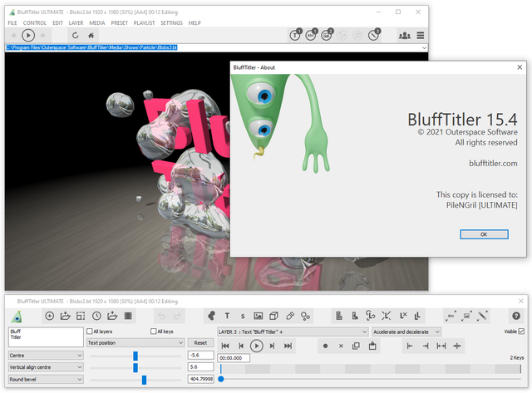532x393 pixels.
Task: Expand the show file path dropdown
Action: pyautogui.click(x=424, y=48)
